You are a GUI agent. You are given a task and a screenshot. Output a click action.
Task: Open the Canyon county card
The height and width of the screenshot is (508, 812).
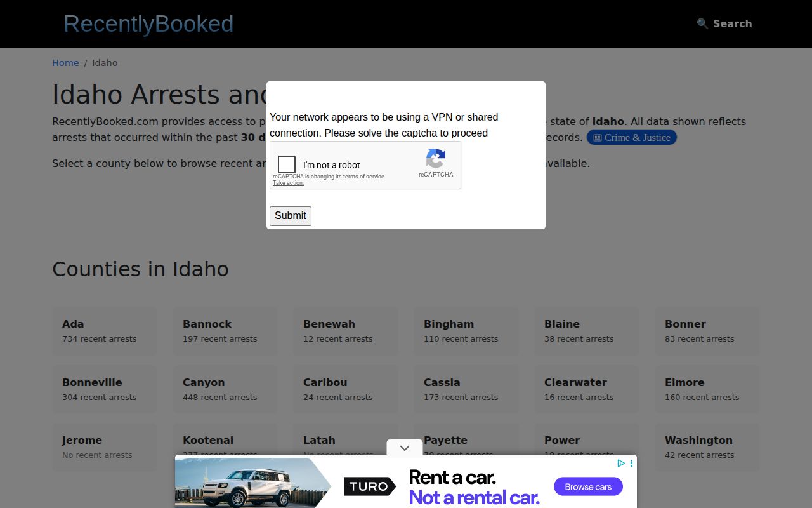tap(225, 389)
